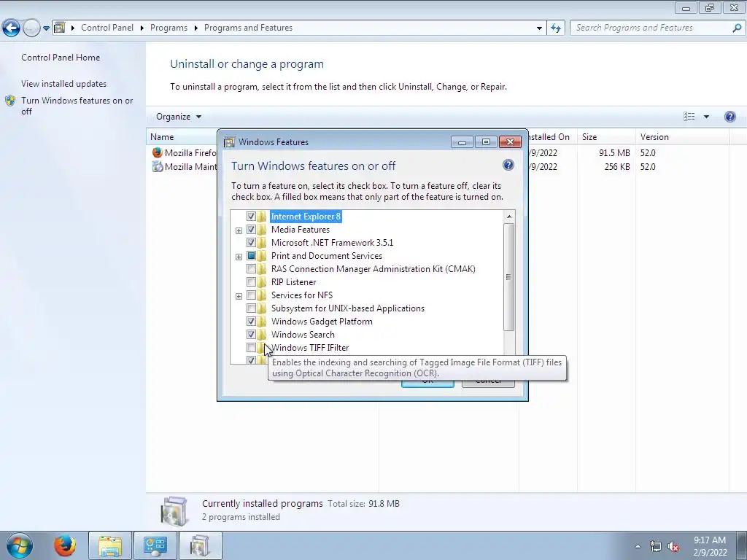Show hidden system tray icons
This screenshot has height=560, width=747.
[638, 546]
